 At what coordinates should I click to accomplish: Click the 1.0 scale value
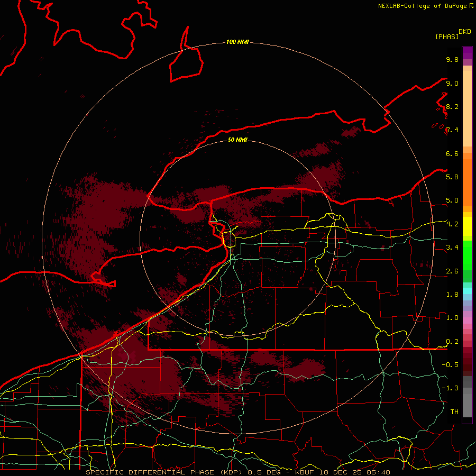(452, 318)
